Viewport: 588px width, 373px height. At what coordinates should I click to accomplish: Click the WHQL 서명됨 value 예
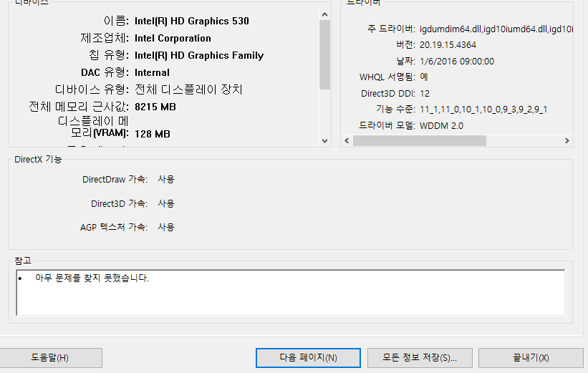coord(424,77)
